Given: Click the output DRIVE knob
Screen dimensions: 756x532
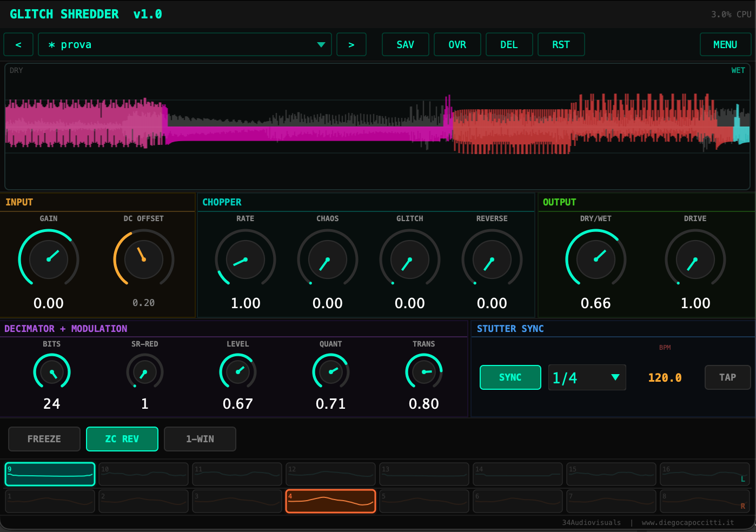Looking at the screenshot, I should tap(695, 259).
